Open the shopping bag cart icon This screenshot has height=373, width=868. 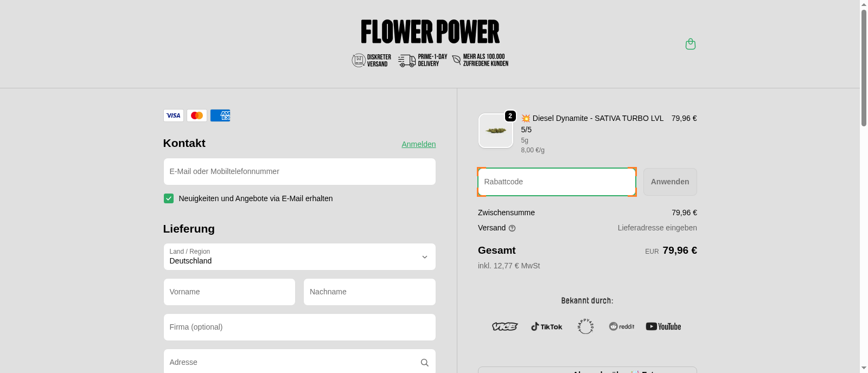click(691, 44)
